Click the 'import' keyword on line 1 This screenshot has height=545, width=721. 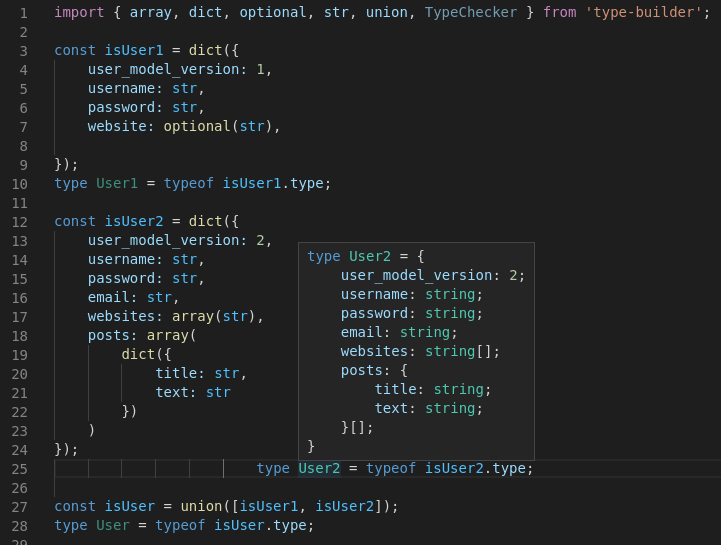(79, 12)
